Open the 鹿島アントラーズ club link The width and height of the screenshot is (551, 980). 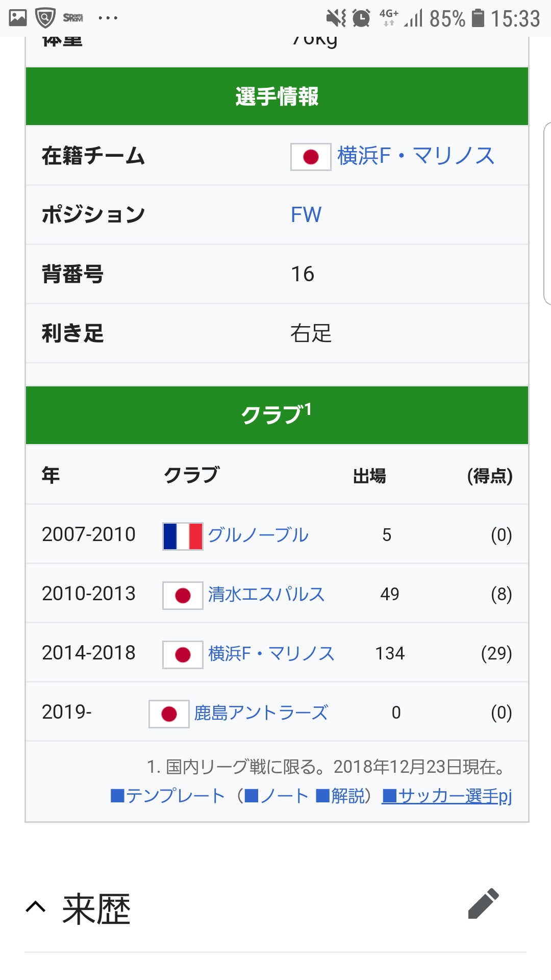tap(261, 713)
